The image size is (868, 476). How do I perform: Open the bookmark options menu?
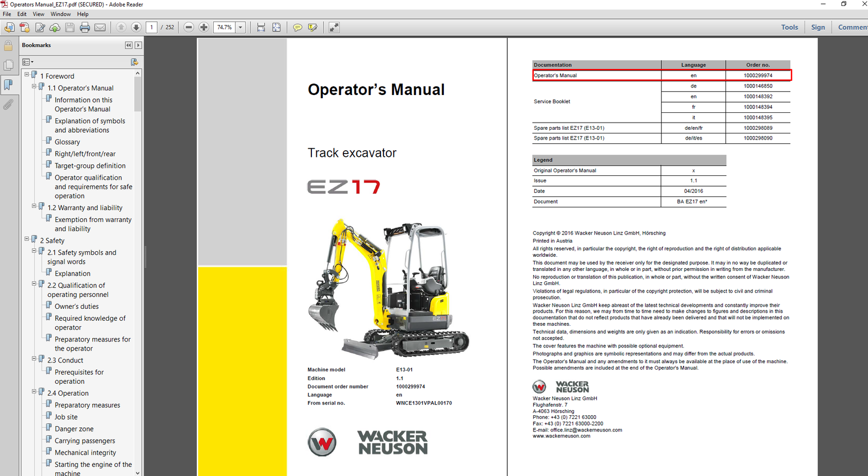point(28,62)
